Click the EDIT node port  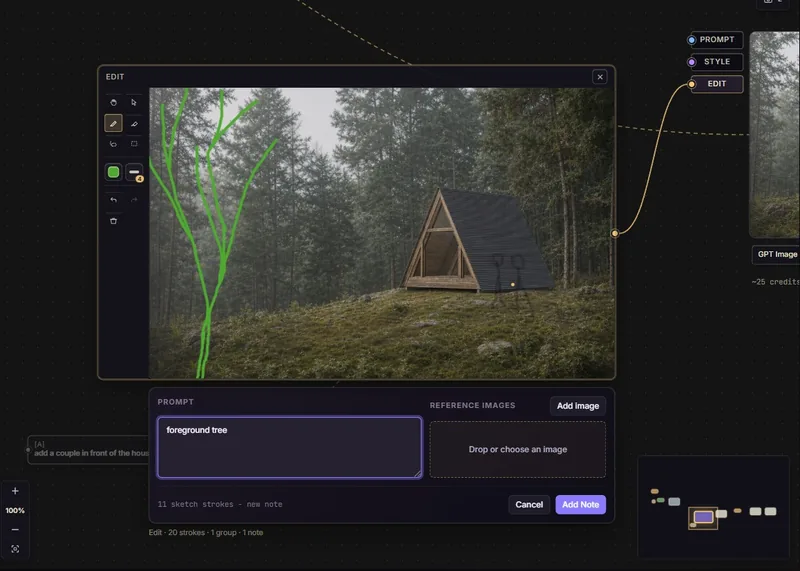tap(716, 84)
